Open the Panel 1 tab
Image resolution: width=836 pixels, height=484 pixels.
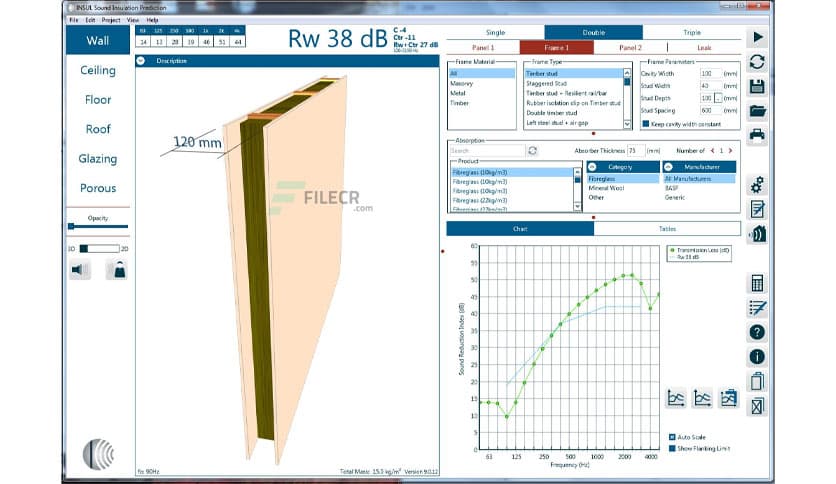(483, 47)
